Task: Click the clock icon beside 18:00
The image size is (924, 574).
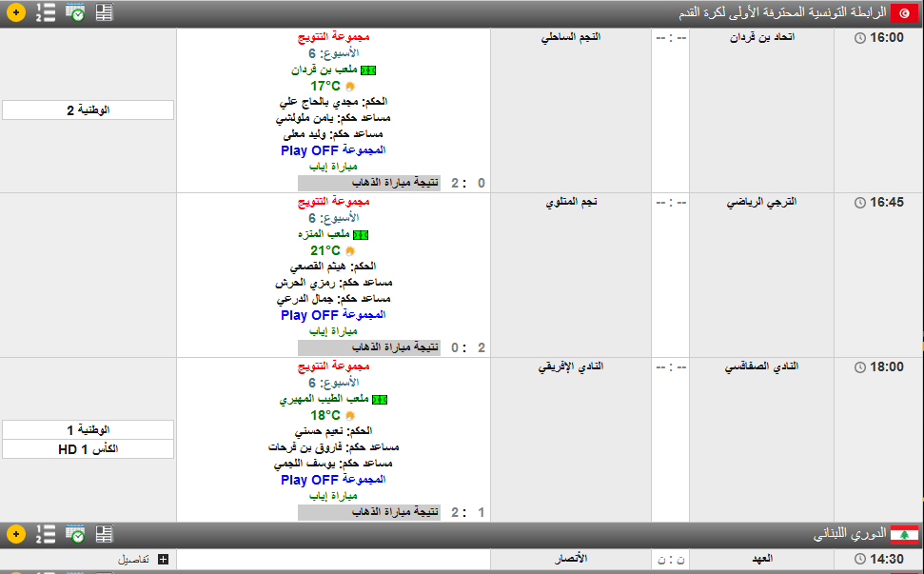Action: (860, 367)
